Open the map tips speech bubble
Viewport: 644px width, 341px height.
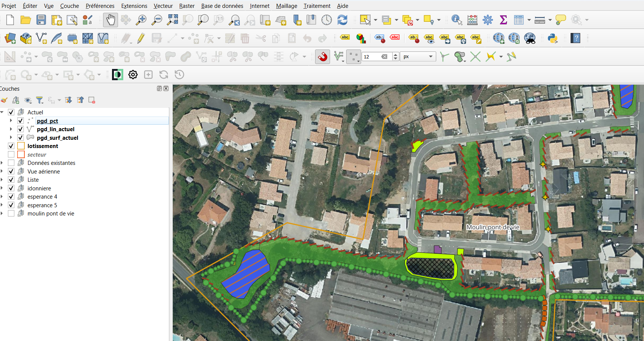(560, 20)
